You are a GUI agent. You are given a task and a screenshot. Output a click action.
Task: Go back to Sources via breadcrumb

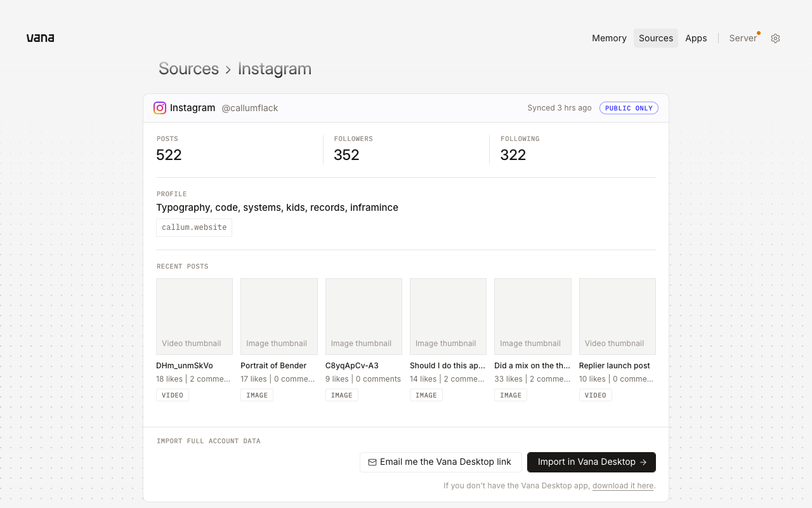pyautogui.click(x=188, y=69)
